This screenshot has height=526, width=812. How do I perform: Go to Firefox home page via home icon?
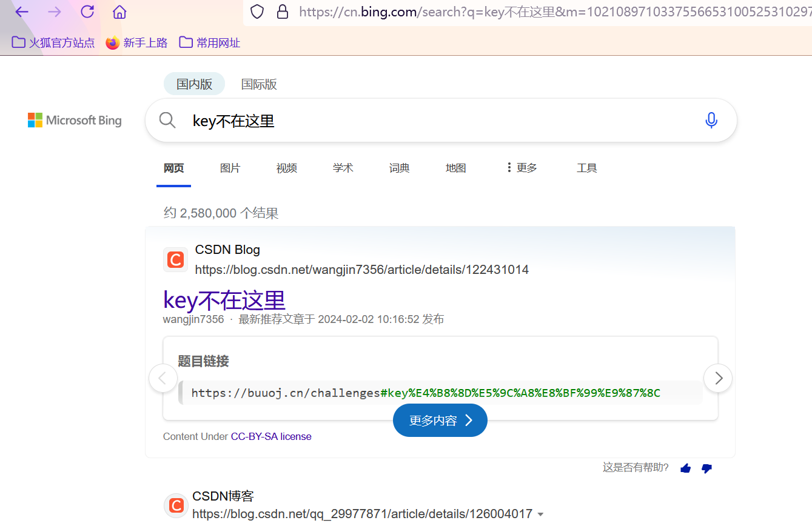pos(119,12)
